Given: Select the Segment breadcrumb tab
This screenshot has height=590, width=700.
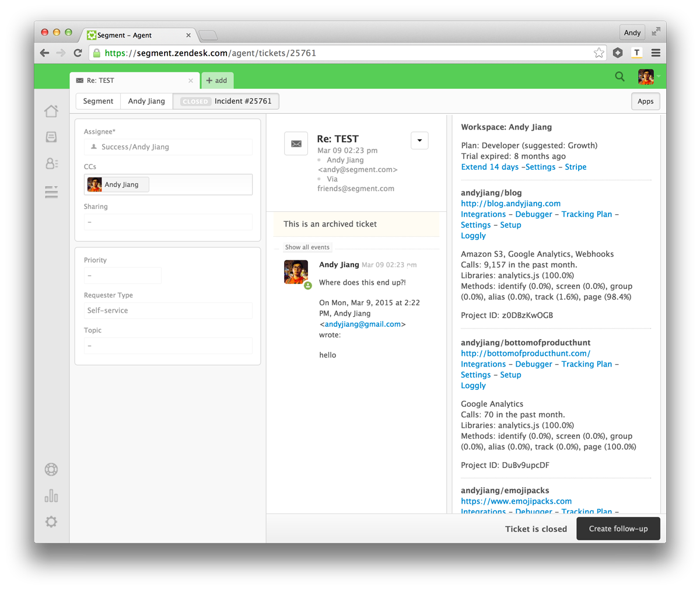Looking at the screenshot, I should coord(98,101).
